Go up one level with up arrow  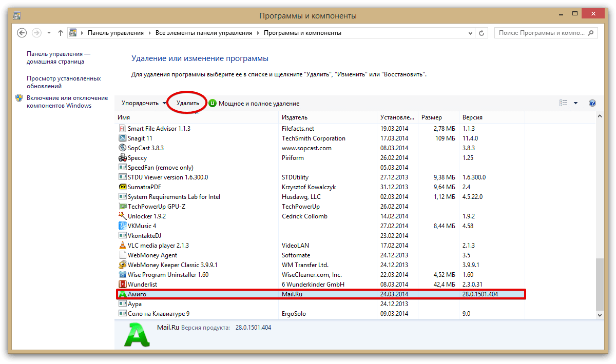point(61,33)
